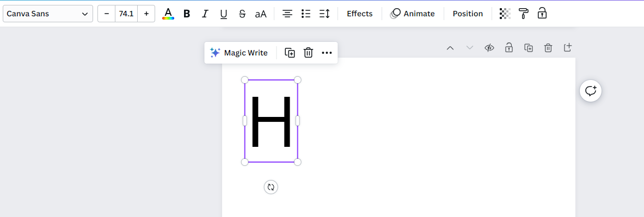
Task: Toggle italic formatting
Action: pyautogui.click(x=205, y=14)
